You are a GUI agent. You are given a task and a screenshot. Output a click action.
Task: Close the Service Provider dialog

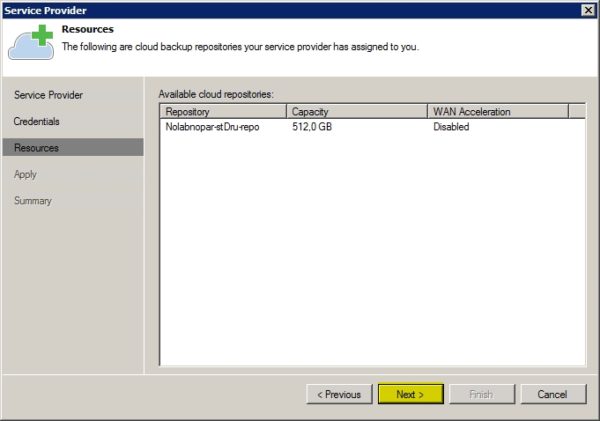point(588,10)
